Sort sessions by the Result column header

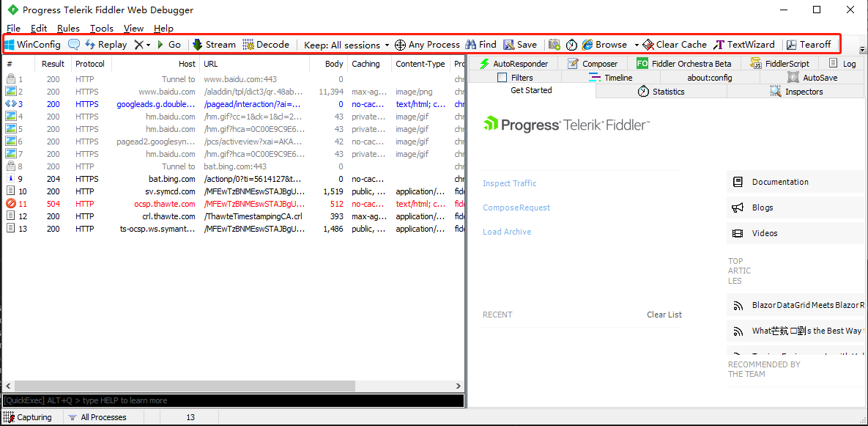coord(53,64)
